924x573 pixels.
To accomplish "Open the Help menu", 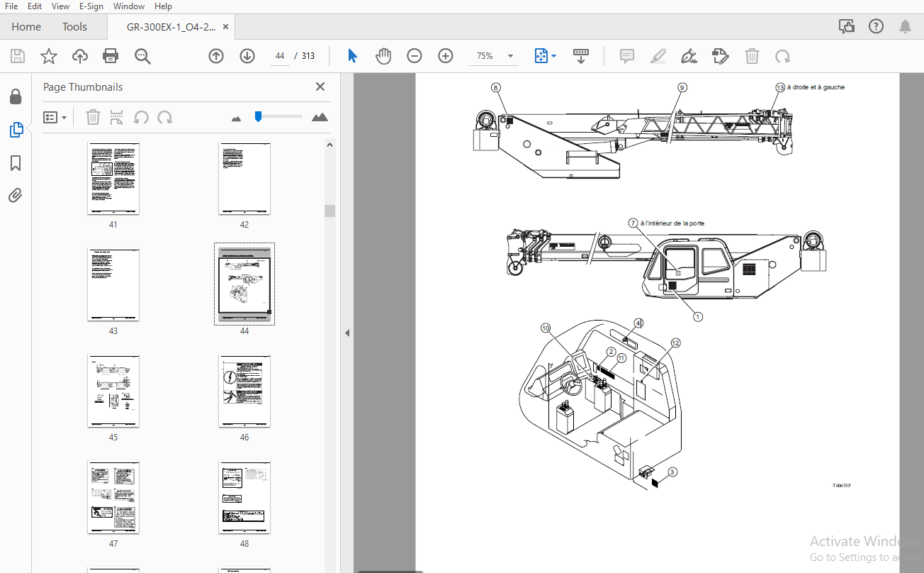I will [163, 6].
